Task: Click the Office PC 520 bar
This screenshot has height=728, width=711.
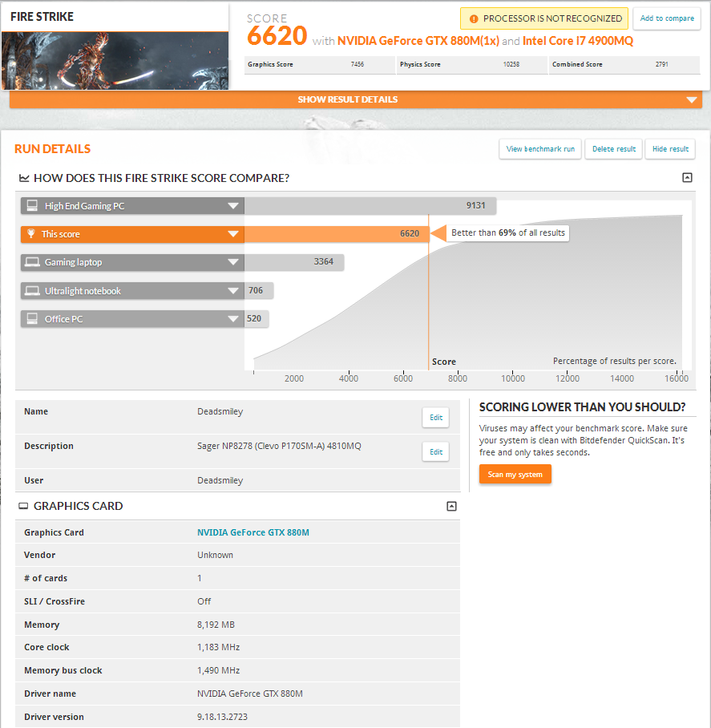Action: tap(257, 319)
